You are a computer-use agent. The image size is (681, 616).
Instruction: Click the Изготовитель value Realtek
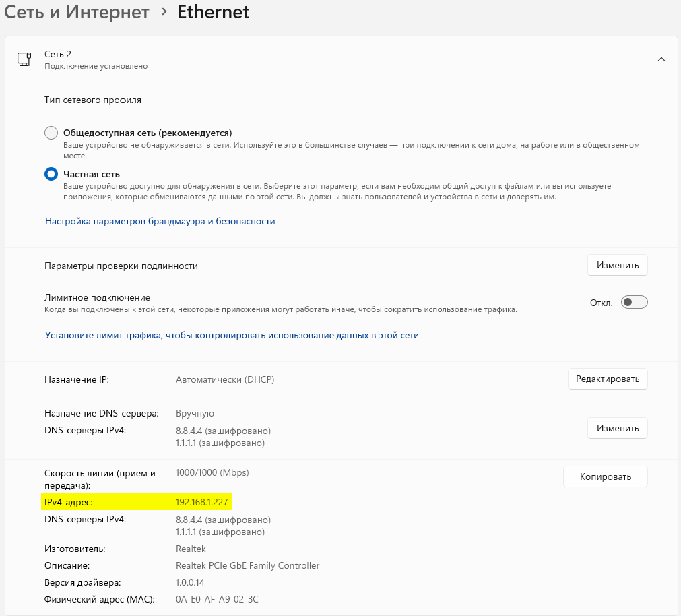191,549
